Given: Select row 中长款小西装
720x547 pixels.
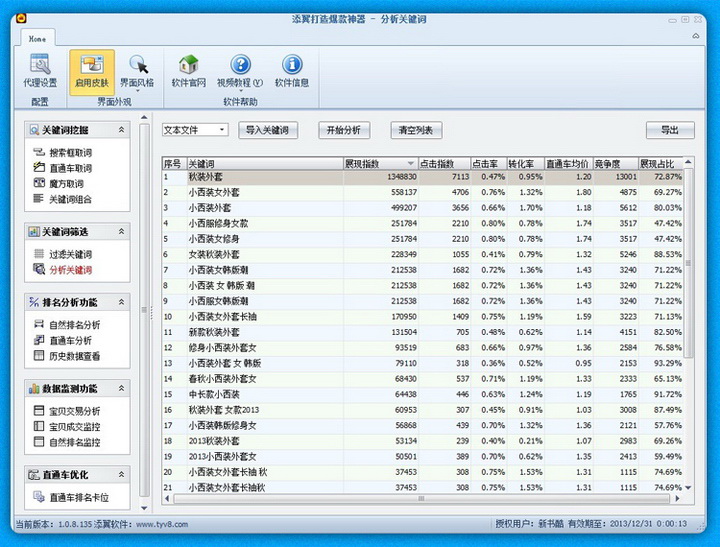Looking at the screenshot, I should coord(422,394).
